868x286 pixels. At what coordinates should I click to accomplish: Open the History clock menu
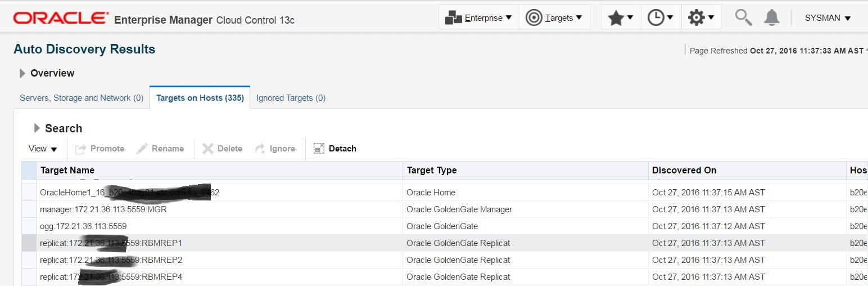click(x=660, y=18)
